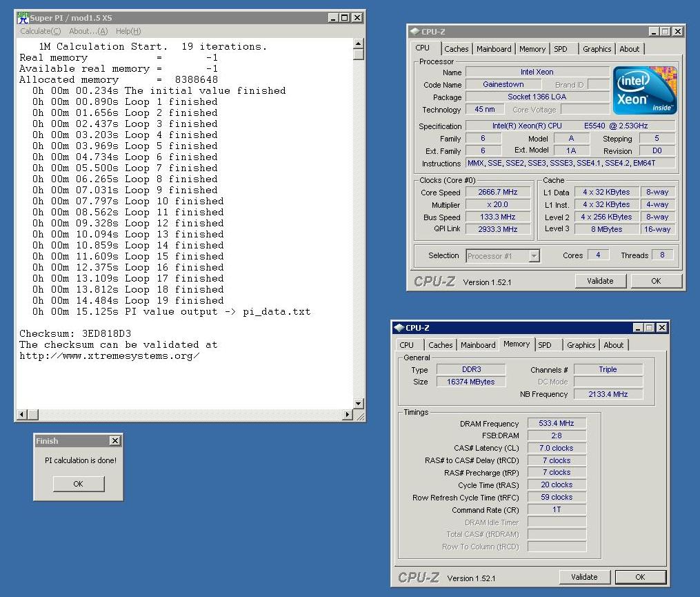The width and height of the screenshot is (700, 597).
Task: Switch to Graphics tab in lower CPU-Z window
Action: [581, 345]
